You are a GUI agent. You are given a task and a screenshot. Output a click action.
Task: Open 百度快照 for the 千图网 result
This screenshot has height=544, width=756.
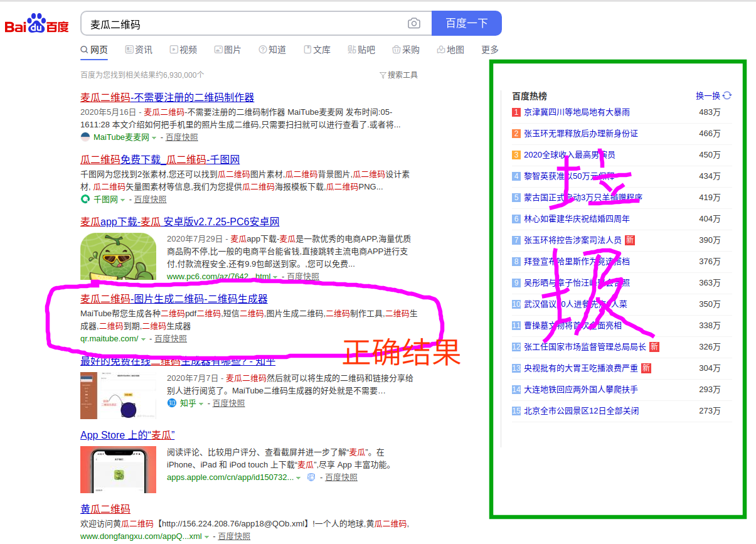[150, 200]
